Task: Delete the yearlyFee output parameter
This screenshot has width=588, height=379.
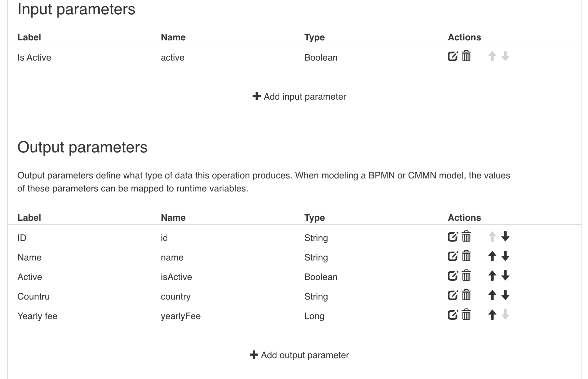Action: click(466, 315)
